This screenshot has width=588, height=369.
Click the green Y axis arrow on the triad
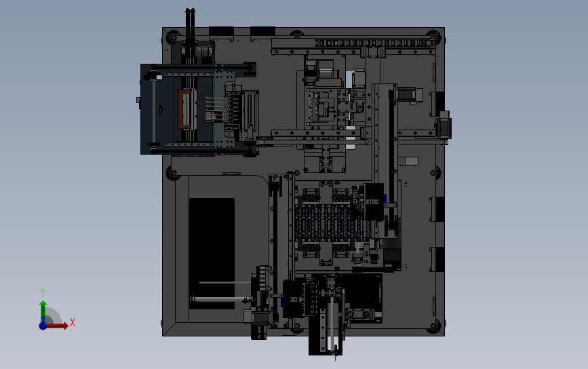pos(43,311)
